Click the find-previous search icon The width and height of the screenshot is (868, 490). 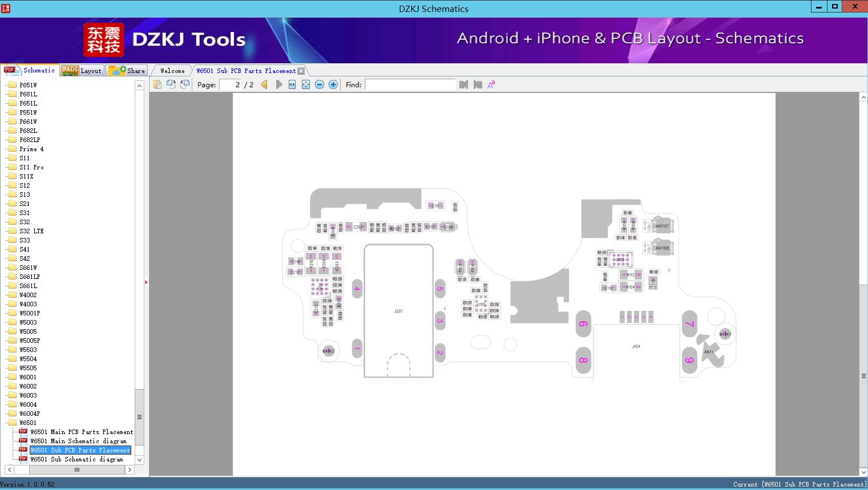[x=463, y=84]
